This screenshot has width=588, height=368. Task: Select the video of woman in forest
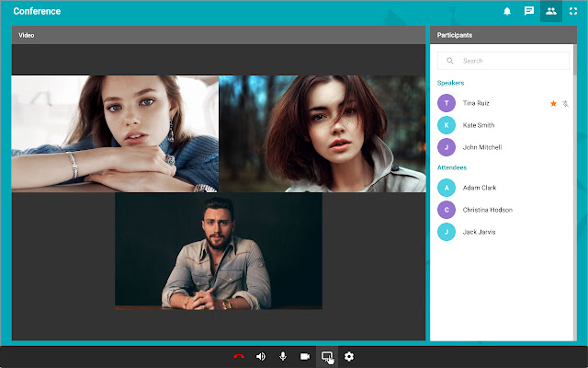pyautogui.click(x=322, y=133)
